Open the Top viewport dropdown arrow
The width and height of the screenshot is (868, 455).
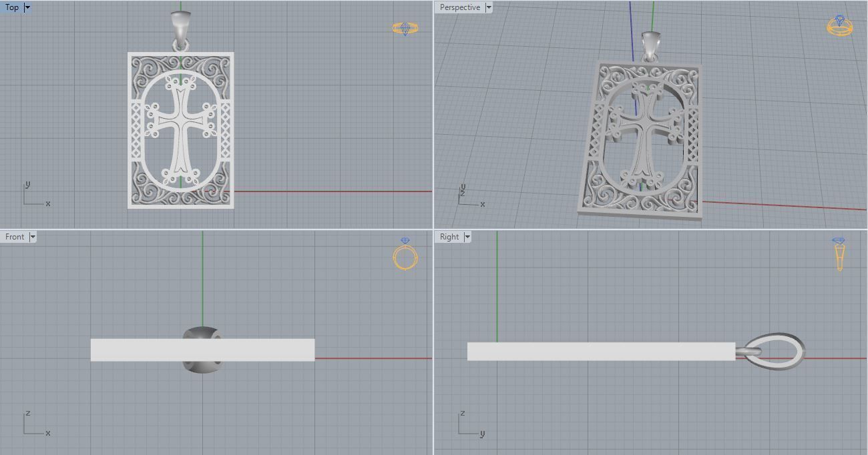27,7
